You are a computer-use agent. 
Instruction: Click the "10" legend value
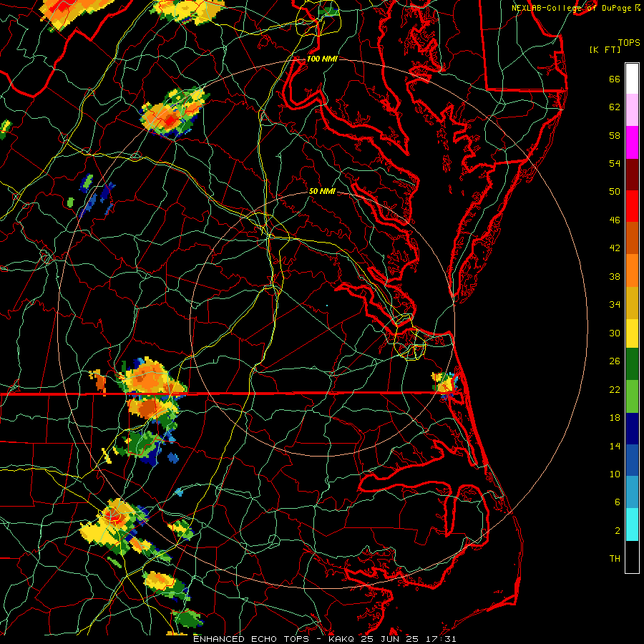(615, 474)
